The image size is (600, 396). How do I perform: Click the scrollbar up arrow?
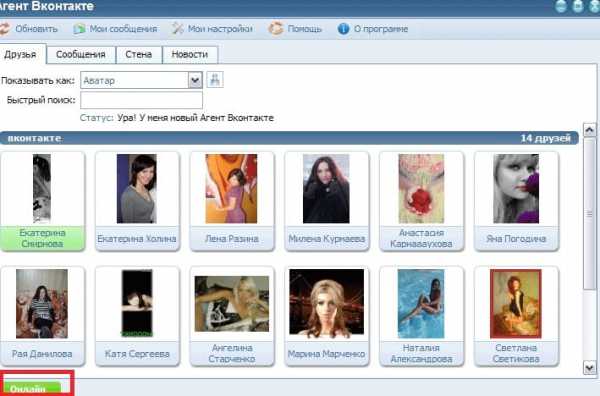(x=589, y=130)
